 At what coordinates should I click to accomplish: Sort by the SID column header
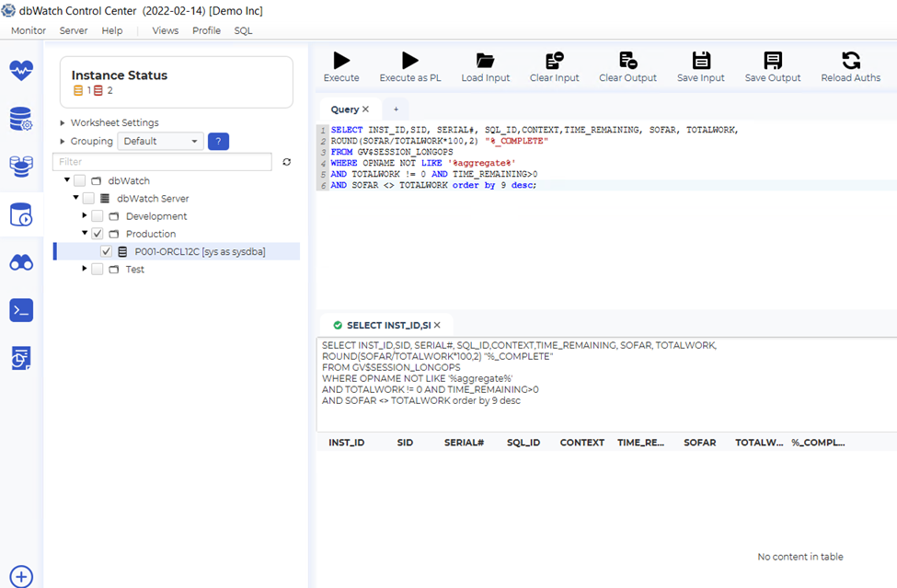pyautogui.click(x=405, y=443)
